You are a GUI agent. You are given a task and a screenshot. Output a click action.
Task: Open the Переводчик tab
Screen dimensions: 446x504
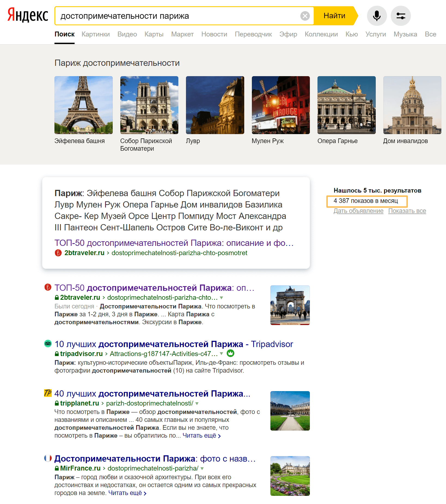(253, 34)
